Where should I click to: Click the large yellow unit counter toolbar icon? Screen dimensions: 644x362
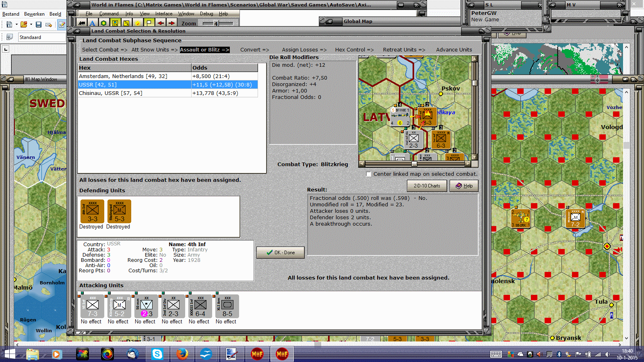click(x=115, y=23)
